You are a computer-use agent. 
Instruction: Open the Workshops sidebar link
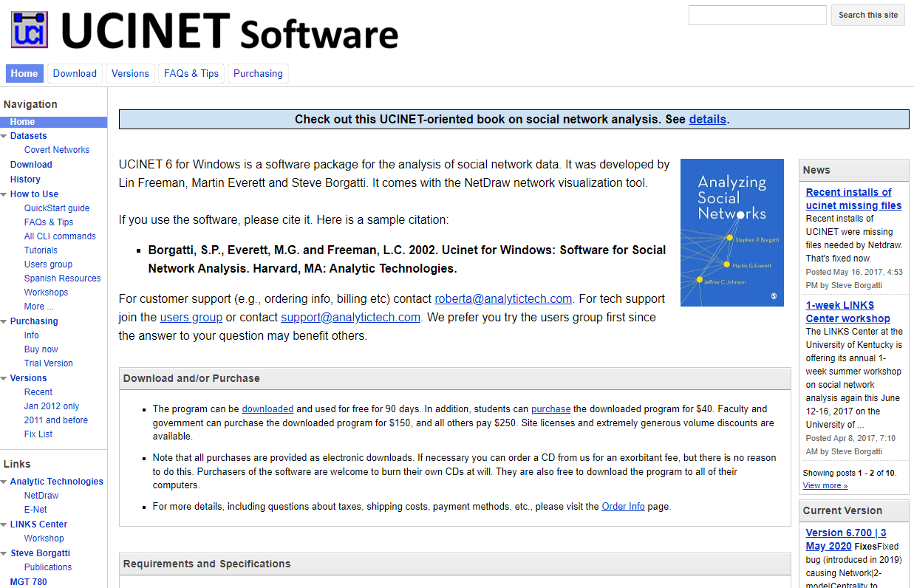(x=46, y=293)
